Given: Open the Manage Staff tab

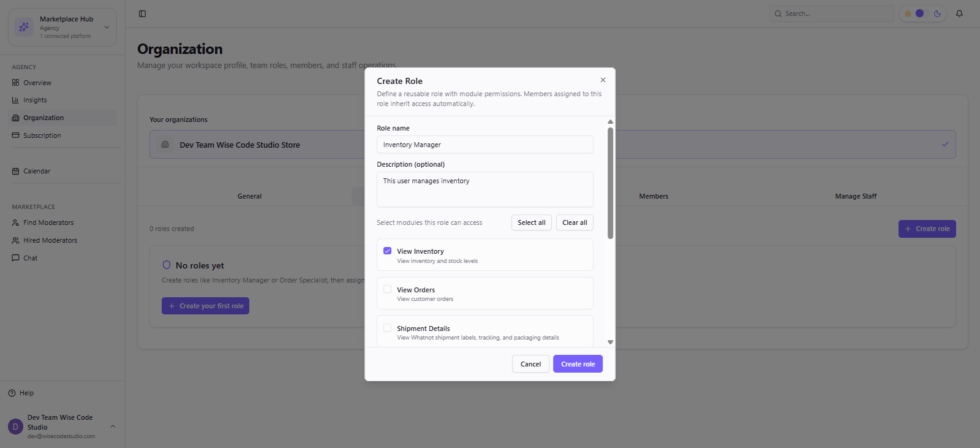Looking at the screenshot, I should [x=856, y=196].
